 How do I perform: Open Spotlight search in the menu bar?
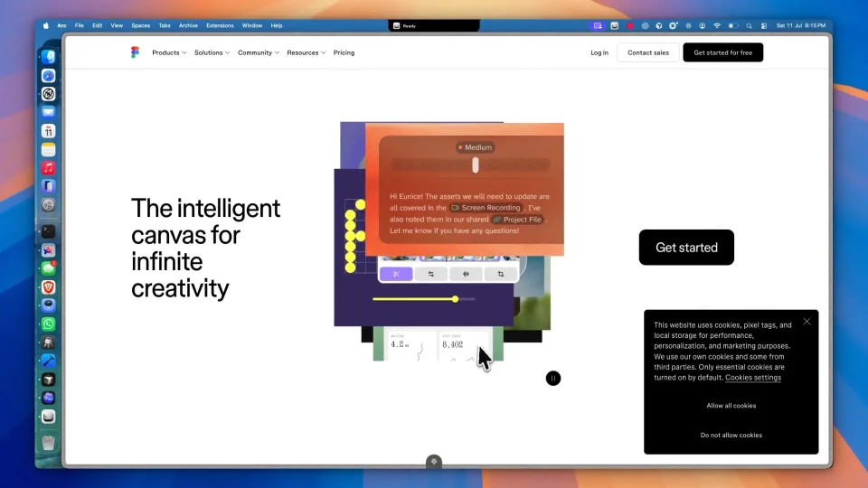tap(749, 25)
